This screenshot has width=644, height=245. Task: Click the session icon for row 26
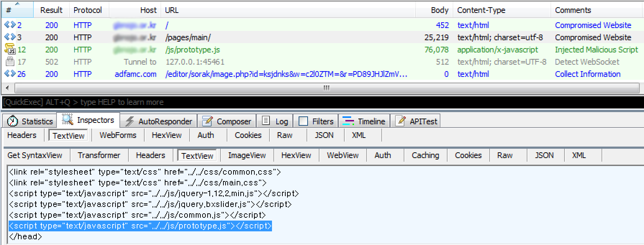click(10, 74)
